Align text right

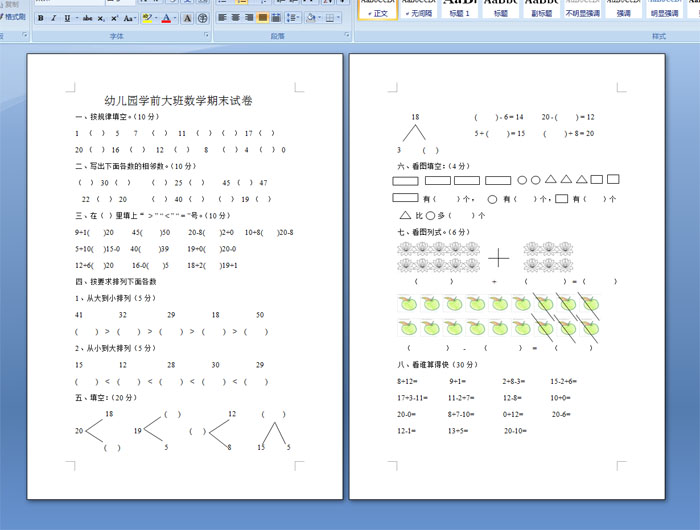(x=249, y=18)
